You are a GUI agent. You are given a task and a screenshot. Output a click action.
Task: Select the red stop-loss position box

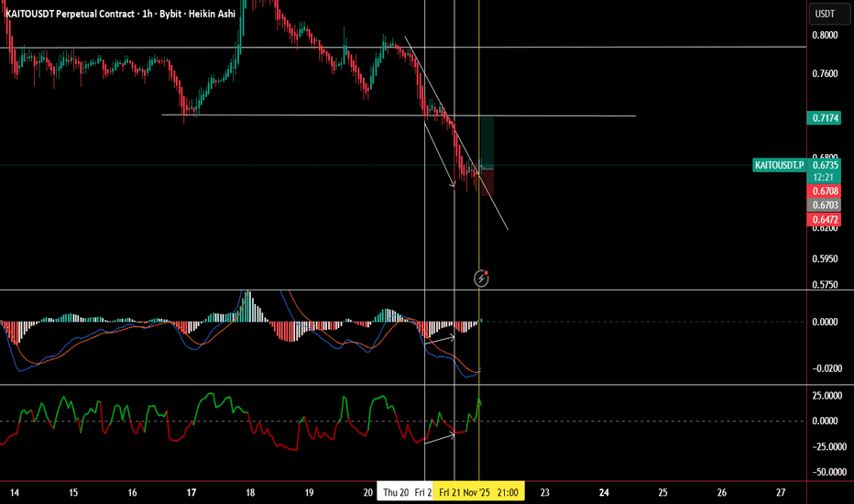[487, 182]
